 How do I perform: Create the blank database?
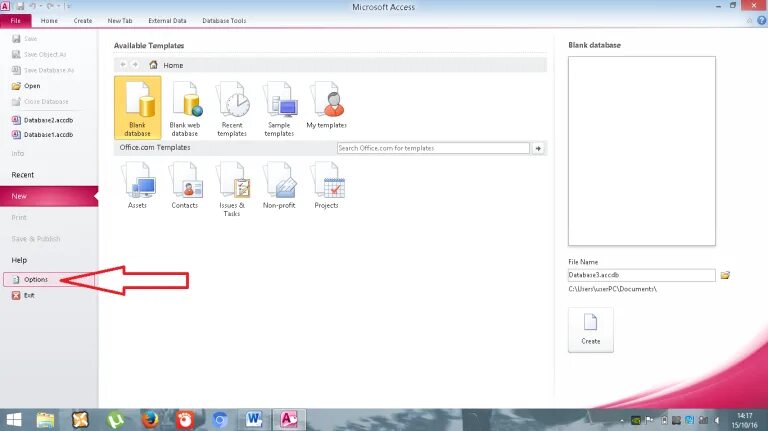[x=591, y=330]
